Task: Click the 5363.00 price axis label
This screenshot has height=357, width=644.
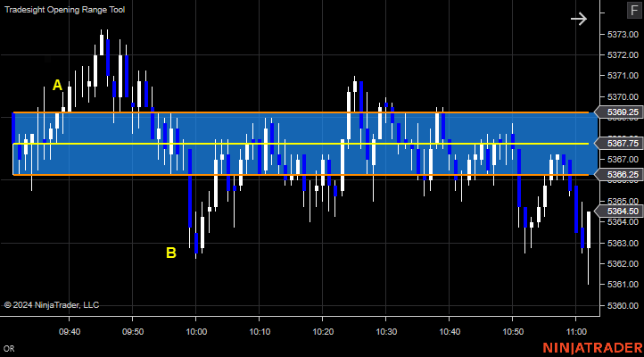Action: click(623, 243)
